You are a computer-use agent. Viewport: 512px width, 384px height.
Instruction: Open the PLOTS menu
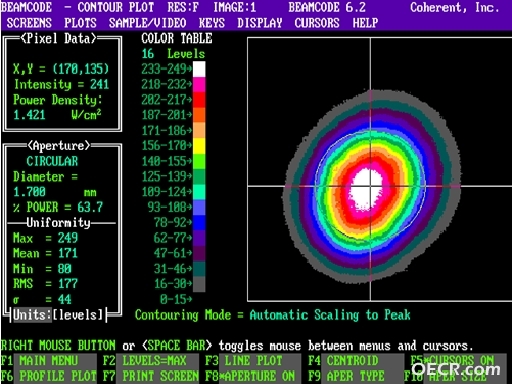tap(80, 23)
